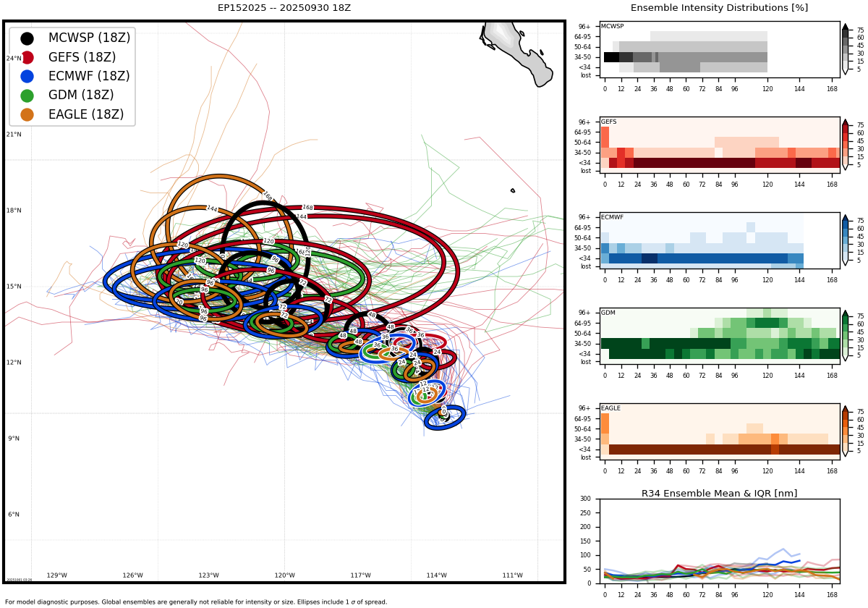Click the "<34" row label in EAGLE panel
The height and width of the screenshot is (608, 868).
[585, 449]
